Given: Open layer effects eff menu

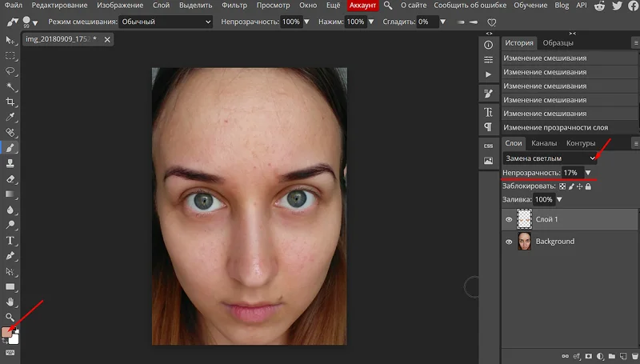Looking at the screenshot, I should [577, 356].
